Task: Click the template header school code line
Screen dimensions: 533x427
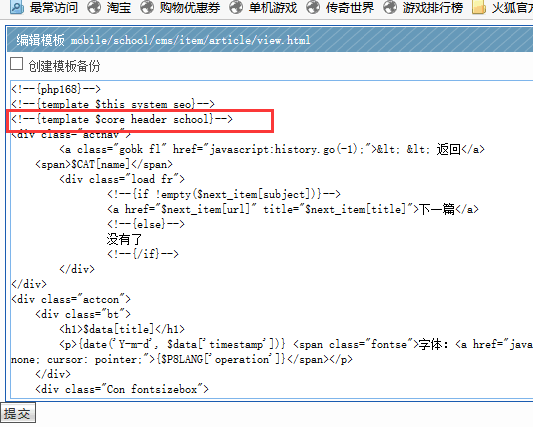Action: coord(122,119)
